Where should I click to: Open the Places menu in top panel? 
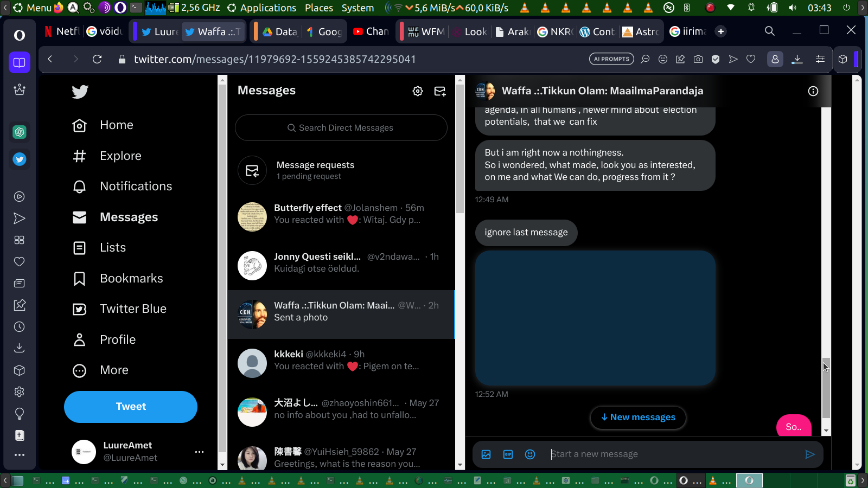point(319,8)
